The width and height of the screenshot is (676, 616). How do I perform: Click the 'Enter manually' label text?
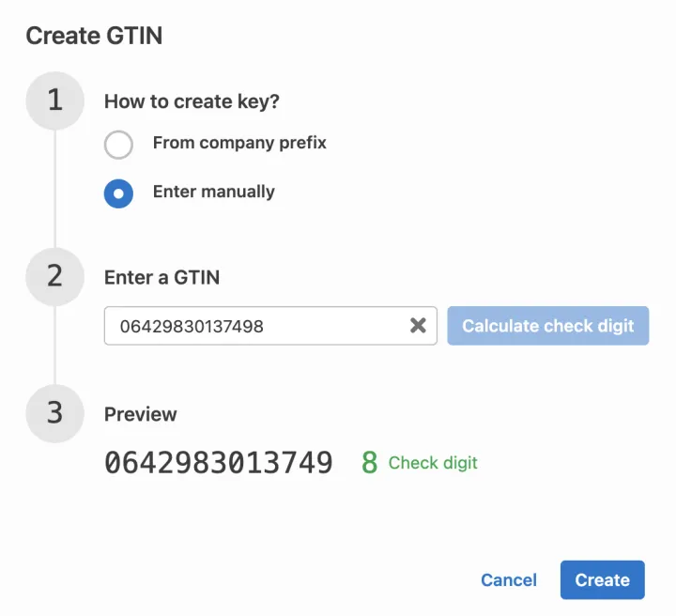pos(214,192)
